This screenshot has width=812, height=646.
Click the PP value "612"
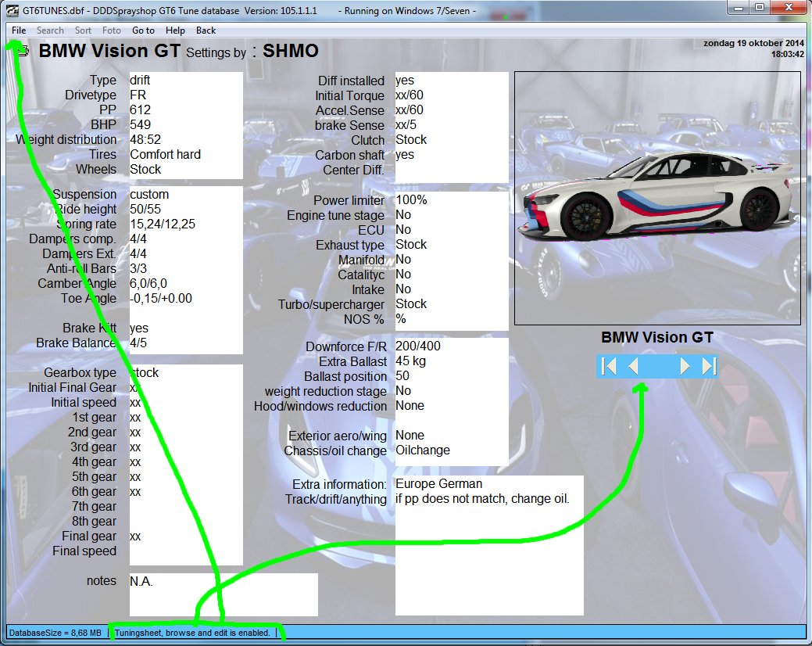point(141,109)
